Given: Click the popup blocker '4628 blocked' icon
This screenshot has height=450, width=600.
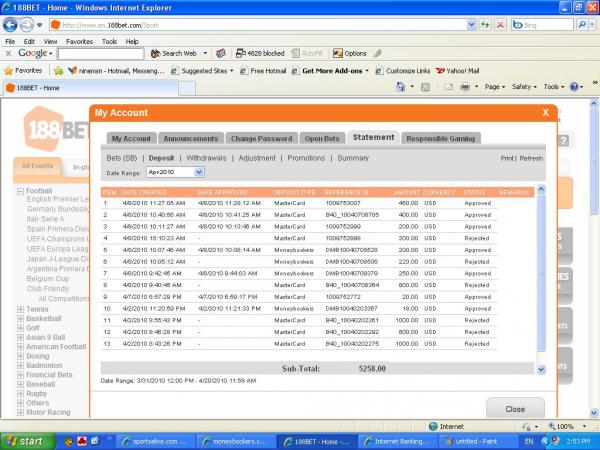Looking at the screenshot, I should (x=253, y=53).
